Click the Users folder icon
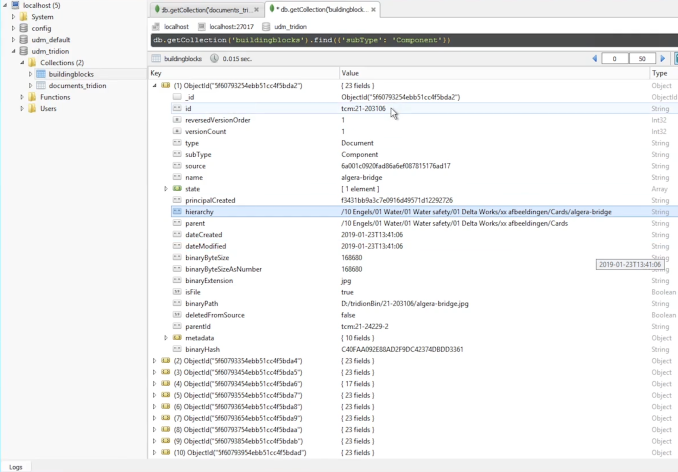 32,108
